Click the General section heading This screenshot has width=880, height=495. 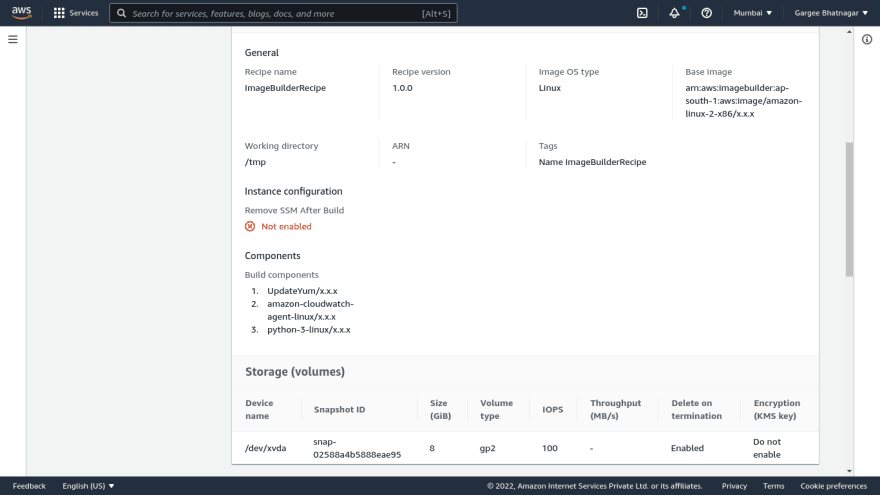pyautogui.click(x=262, y=53)
